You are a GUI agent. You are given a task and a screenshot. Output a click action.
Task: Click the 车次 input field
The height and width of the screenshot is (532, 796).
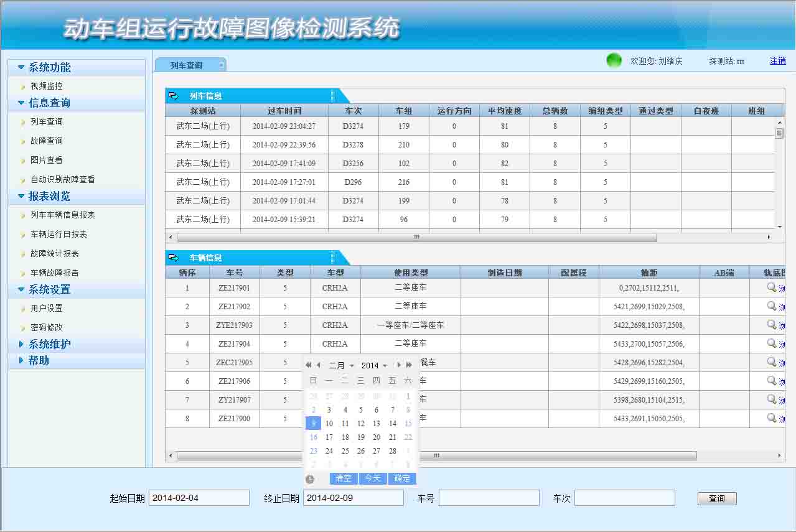click(x=624, y=498)
